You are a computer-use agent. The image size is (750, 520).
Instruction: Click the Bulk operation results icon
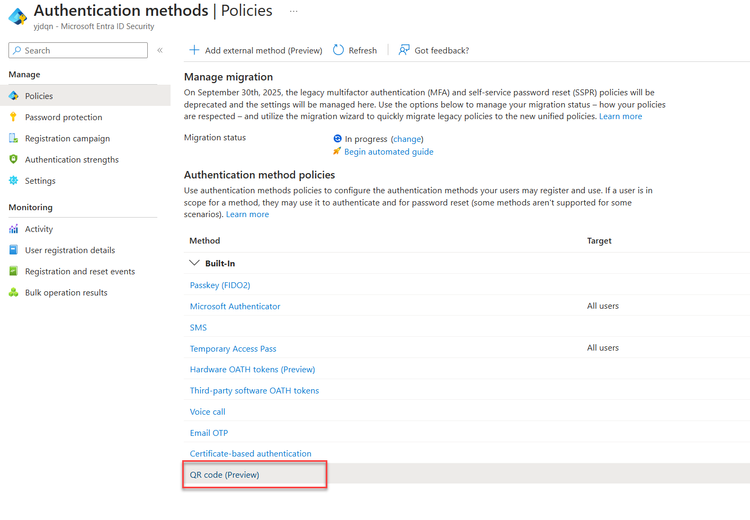[14, 293]
